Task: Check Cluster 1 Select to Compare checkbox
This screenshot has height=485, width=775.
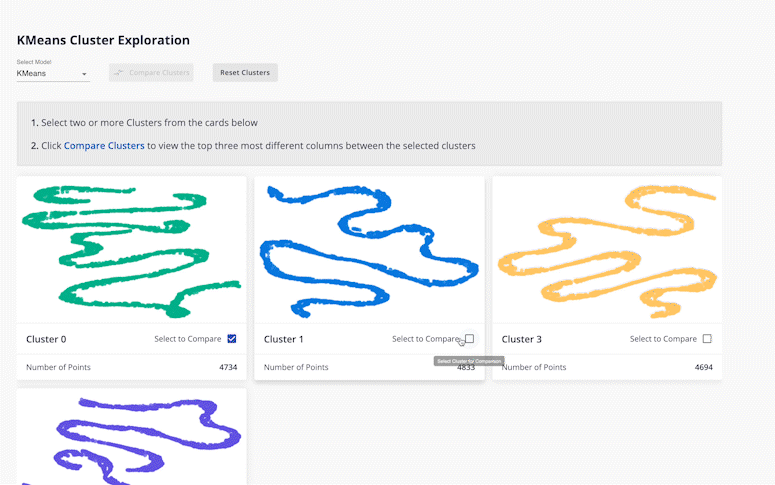Action: coord(470,339)
